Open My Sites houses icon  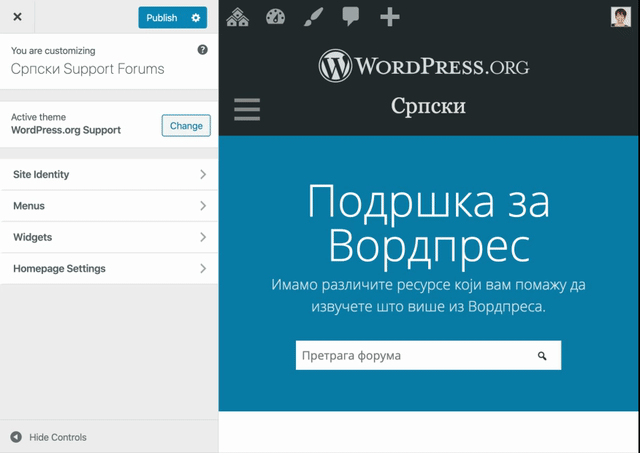pyautogui.click(x=238, y=17)
